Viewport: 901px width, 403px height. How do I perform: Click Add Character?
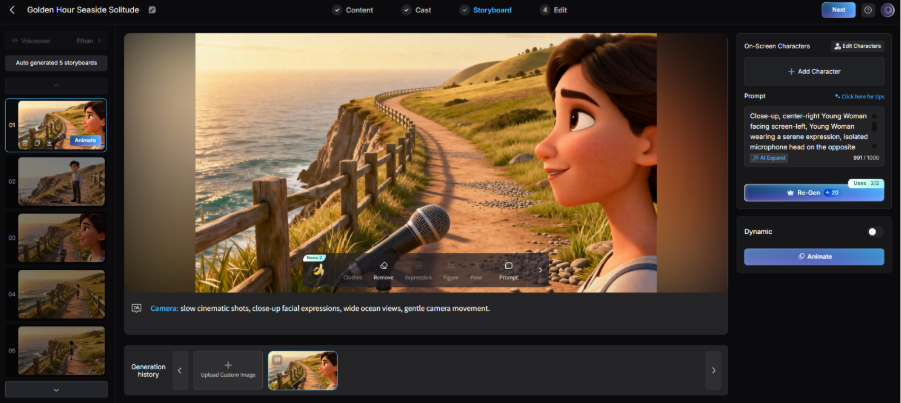[814, 71]
